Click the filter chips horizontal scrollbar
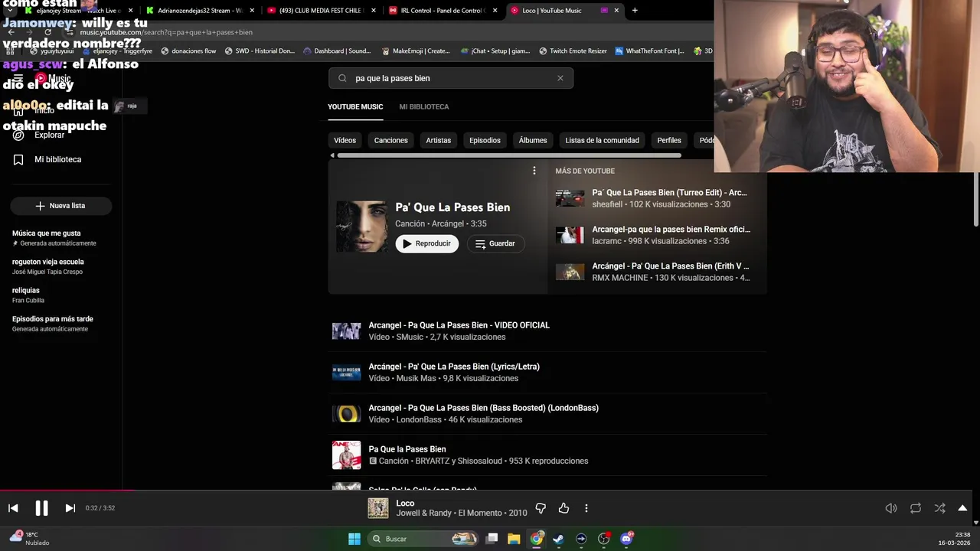980x551 pixels. click(x=509, y=155)
